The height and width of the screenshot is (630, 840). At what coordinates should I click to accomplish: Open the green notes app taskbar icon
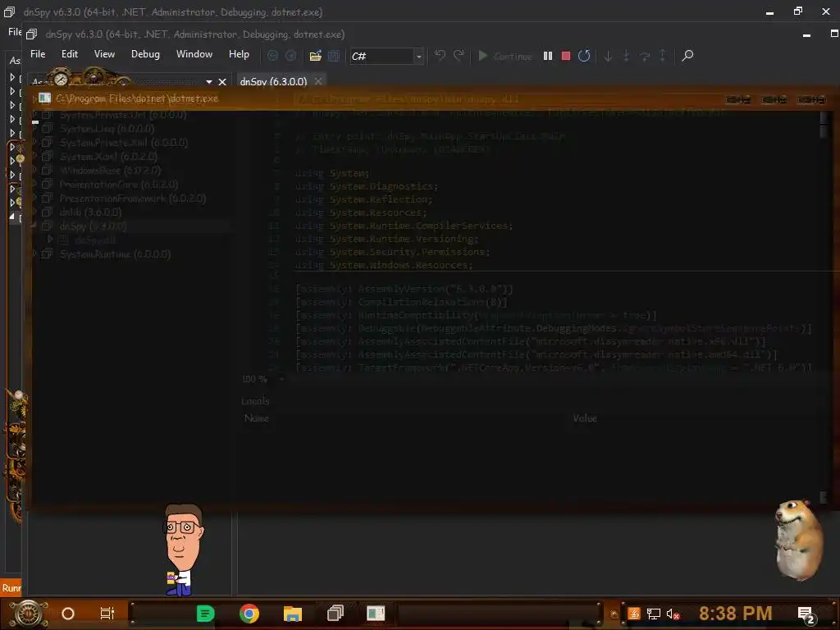pos(205,614)
